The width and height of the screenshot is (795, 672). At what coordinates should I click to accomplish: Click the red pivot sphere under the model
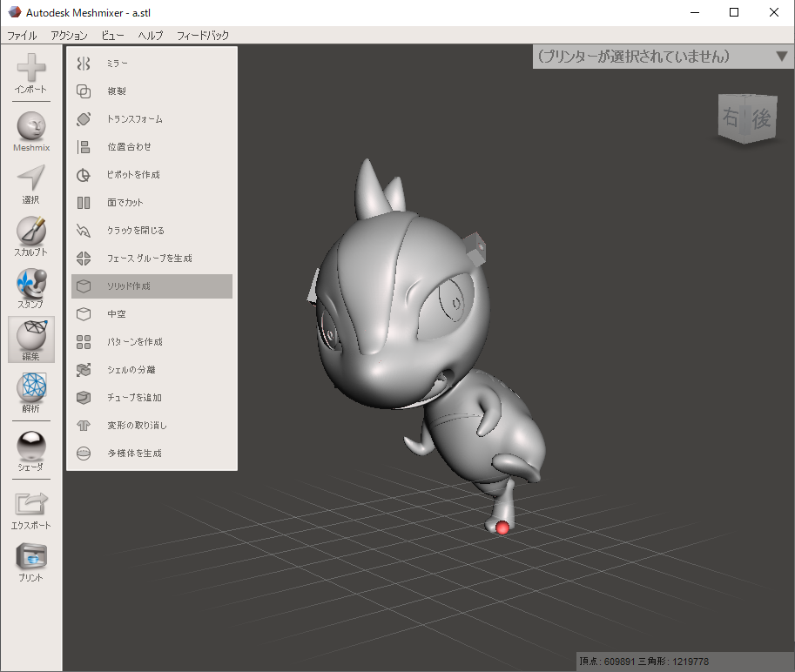502,528
